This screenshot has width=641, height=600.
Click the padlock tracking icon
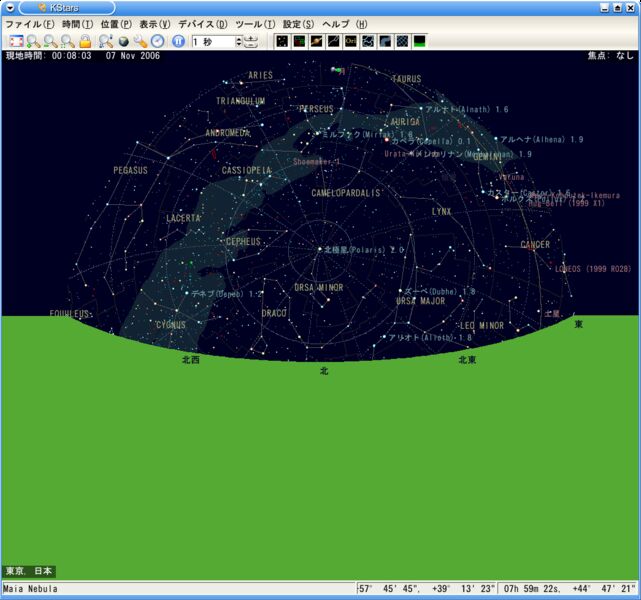click(85, 41)
